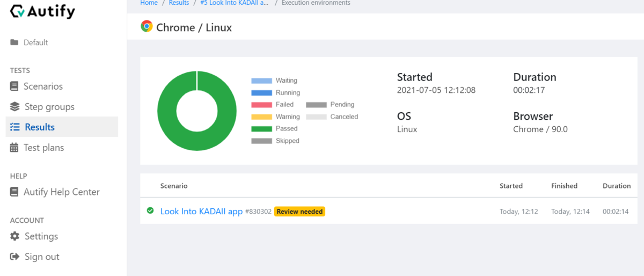Sign out of Autify
Screen dimensions: 644x276
(42, 257)
